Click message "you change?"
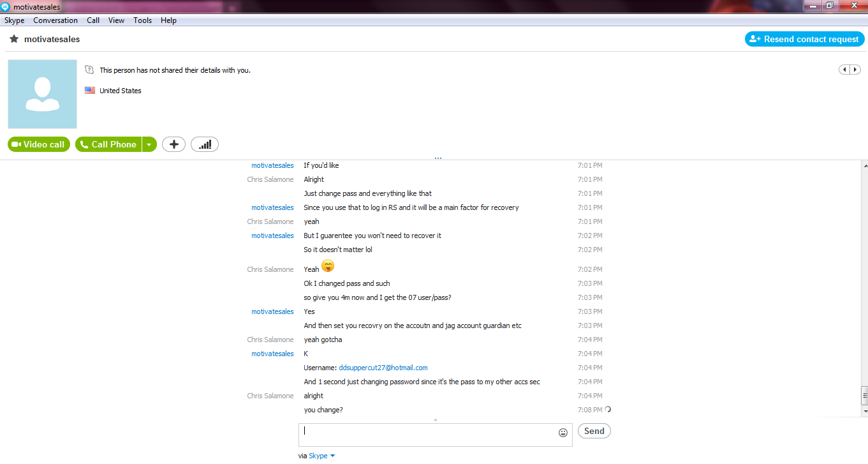 pyautogui.click(x=323, y=410)
